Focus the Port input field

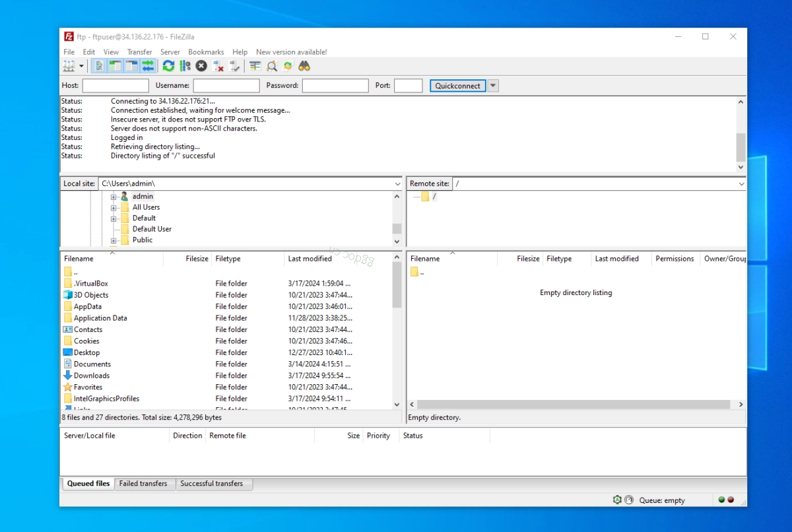coord(409,86)
